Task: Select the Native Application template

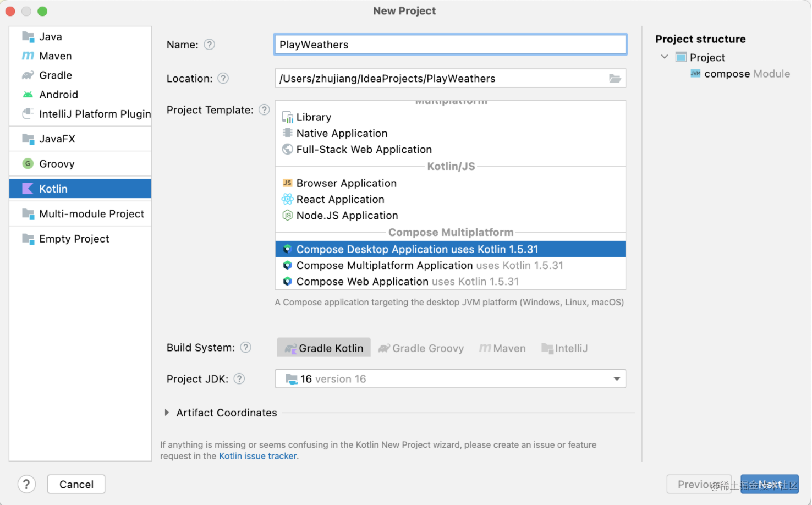Action: (450, 133)
